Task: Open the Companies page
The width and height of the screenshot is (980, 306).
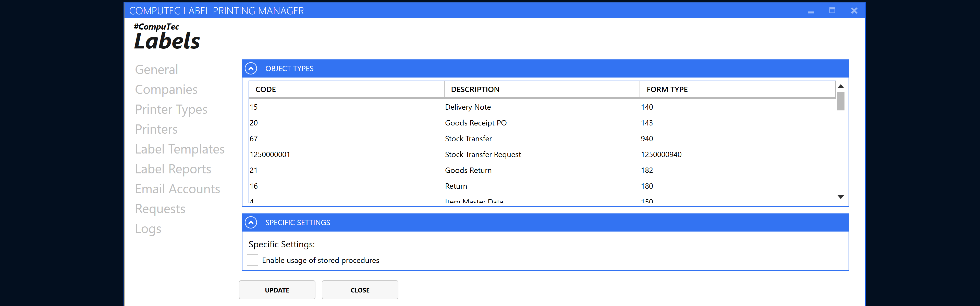Action: tap(166, 89)
